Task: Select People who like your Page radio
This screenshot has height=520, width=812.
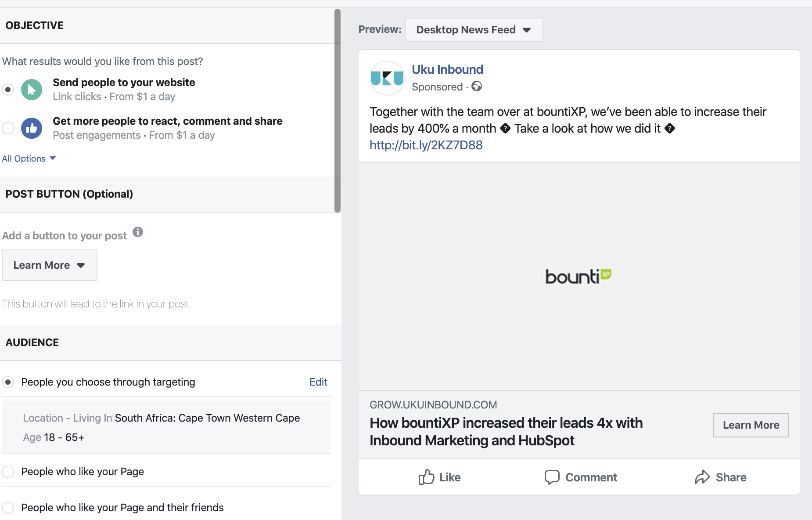Action: coord(8,472)
